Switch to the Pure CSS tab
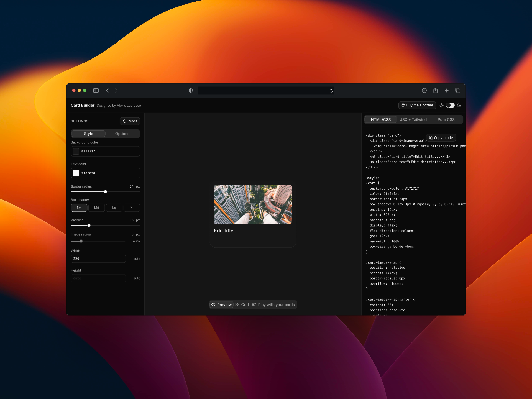 446,120
